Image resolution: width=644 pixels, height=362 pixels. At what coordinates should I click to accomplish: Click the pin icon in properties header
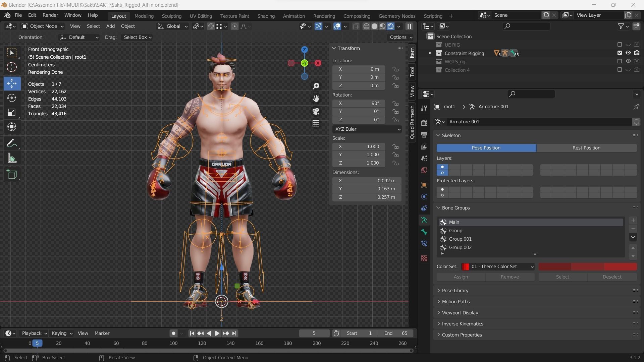click(x=636, y=107)
